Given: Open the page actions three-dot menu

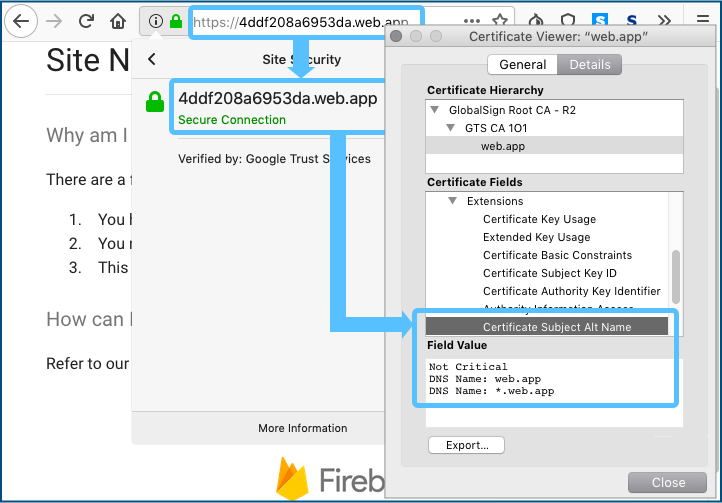Looking at the screenshot, I should [472, 21].
